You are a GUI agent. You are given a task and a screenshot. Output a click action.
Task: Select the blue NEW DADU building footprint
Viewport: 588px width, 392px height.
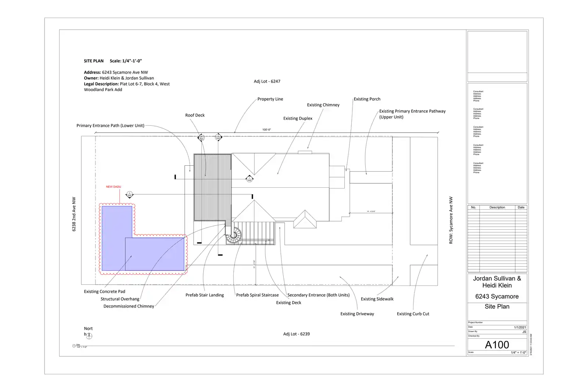tap(143, 239)
